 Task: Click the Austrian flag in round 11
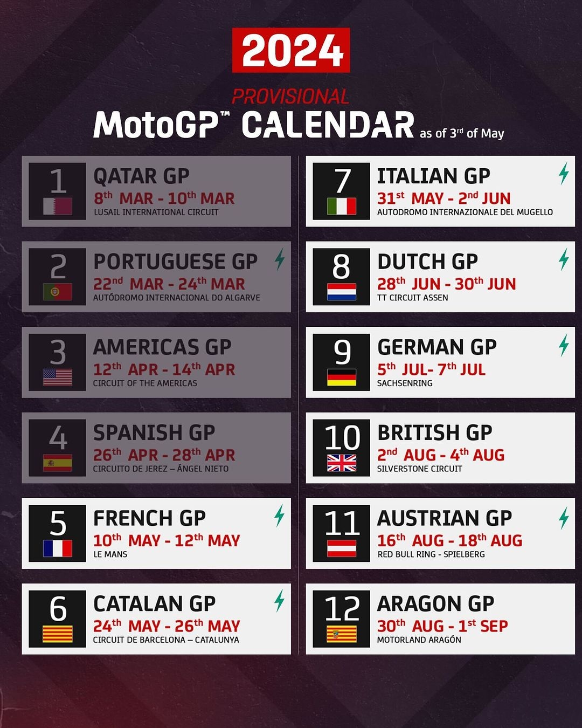pos(342,548)
